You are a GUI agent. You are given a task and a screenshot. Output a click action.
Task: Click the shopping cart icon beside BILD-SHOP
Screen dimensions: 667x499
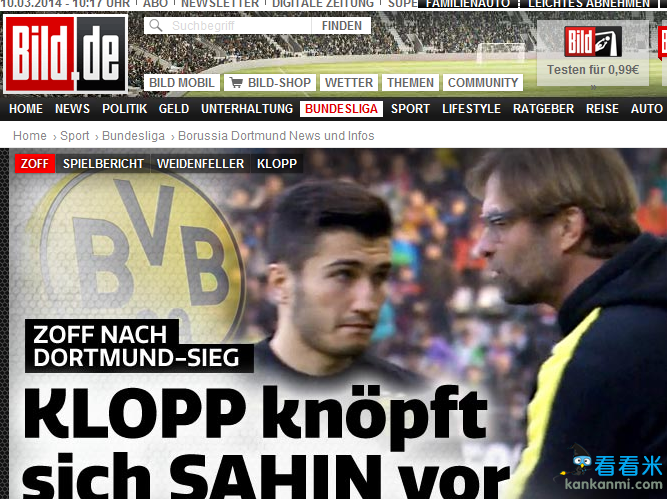click(236, 83)
